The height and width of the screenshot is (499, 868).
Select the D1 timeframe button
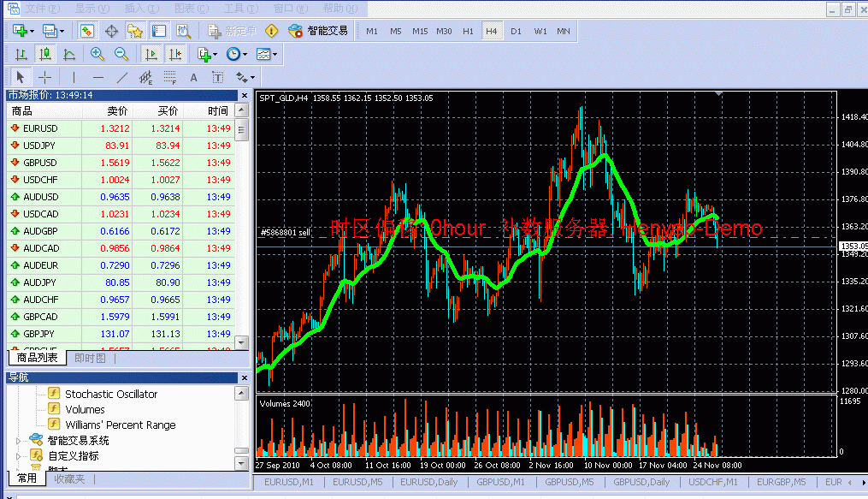tap(516, 31)
